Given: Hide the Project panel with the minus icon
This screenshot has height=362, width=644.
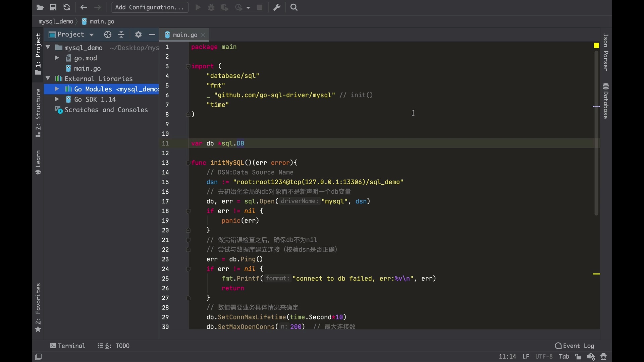Looking at the screenshot, I should pyautogui.click(x=152, y=35).
